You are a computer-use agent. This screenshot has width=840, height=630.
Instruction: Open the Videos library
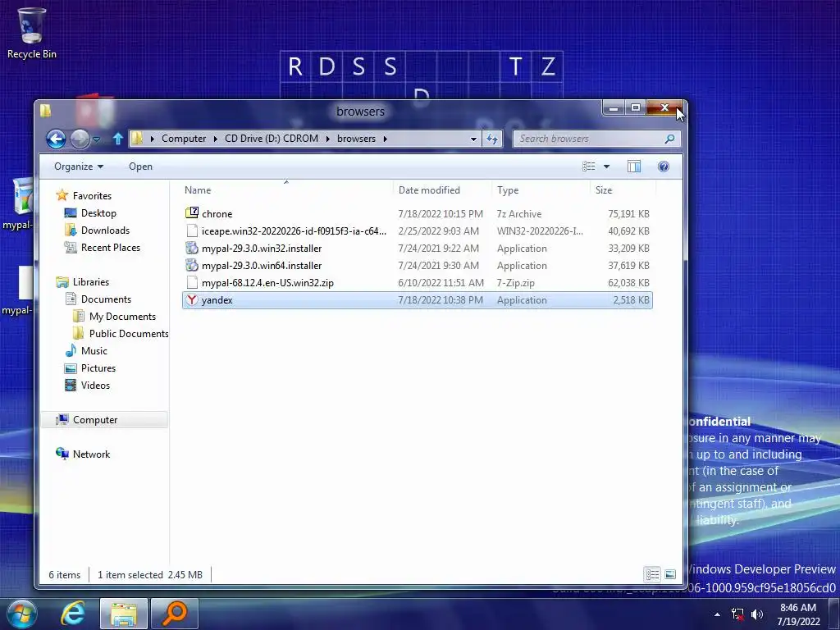tap(95, 386)
